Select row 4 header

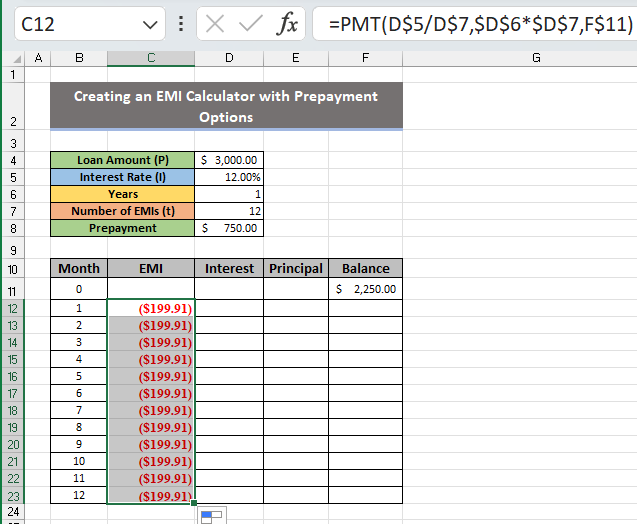click(x=13, y=160)
